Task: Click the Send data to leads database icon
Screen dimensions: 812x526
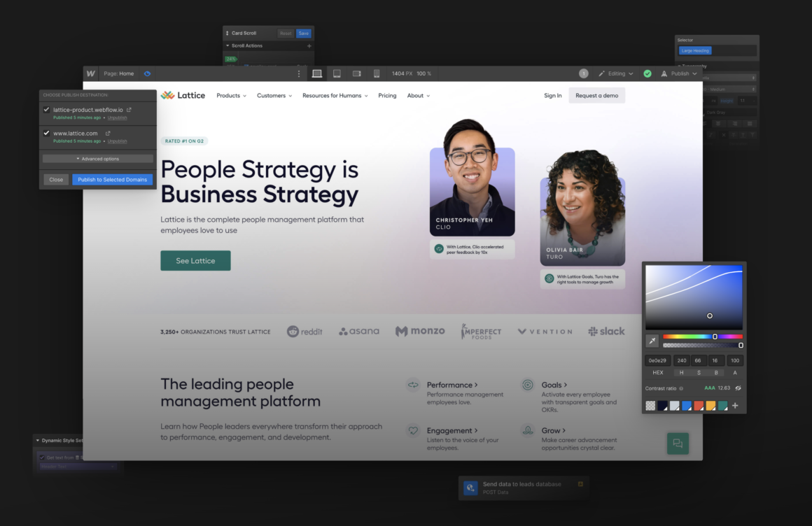Action: click(470, 488)
